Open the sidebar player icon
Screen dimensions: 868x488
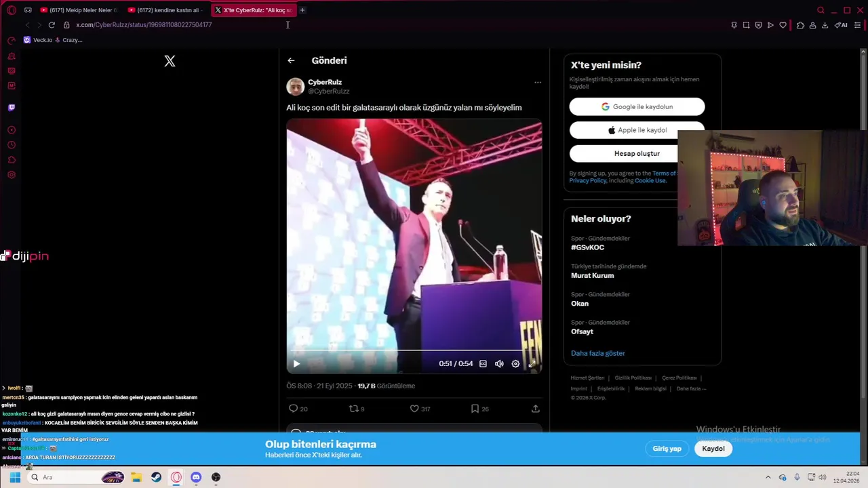[x=12, y=130]
